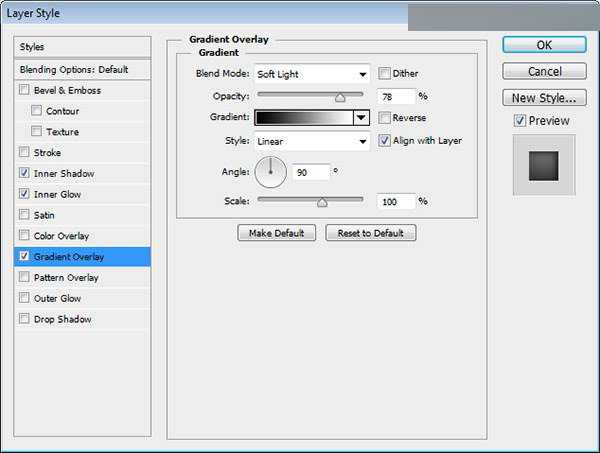Open the Blend Mode dropdown
This screenshot has height=453, width=600.
tap(312, 74)
